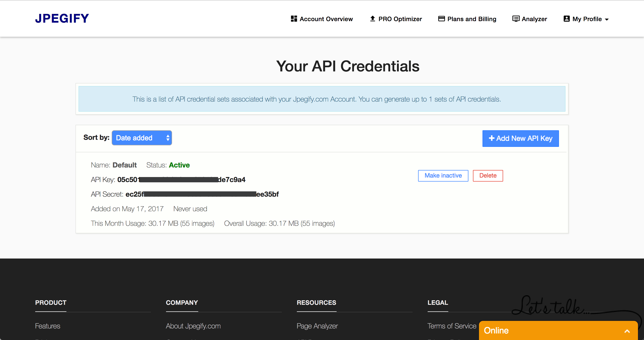Click the Plans and Billing card icon

tap(441, 19)
